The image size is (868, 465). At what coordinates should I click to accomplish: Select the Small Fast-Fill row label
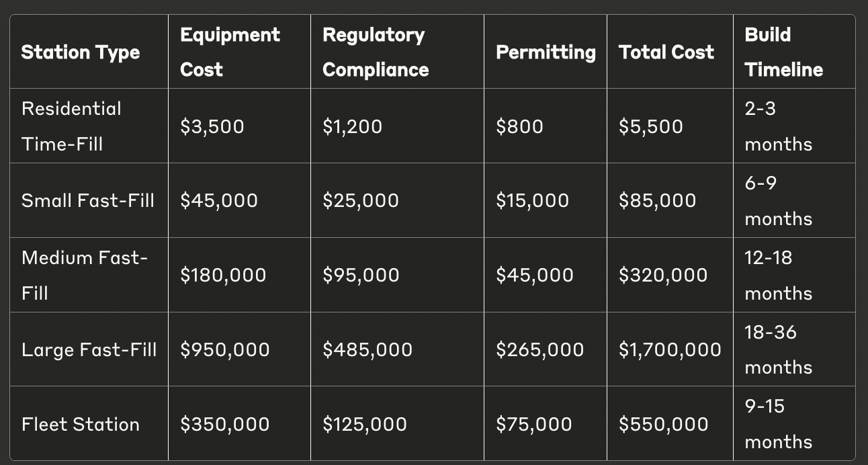(x=88, y=200)
